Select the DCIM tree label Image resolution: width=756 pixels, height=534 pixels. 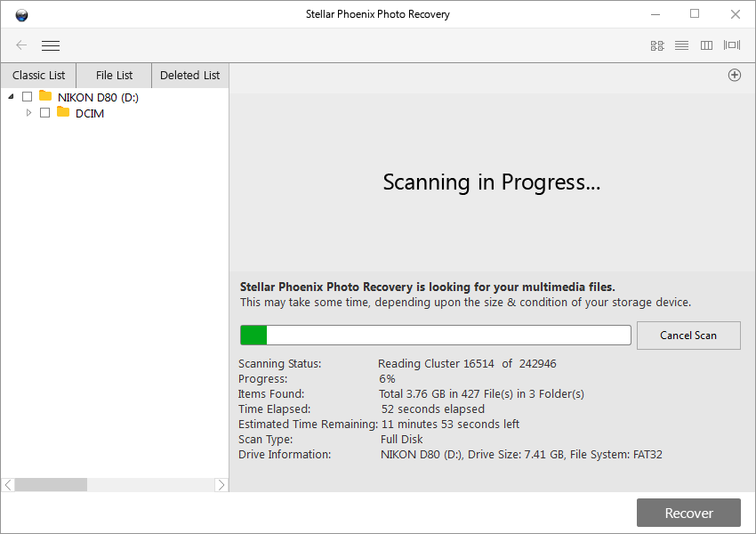click(90, 113)
